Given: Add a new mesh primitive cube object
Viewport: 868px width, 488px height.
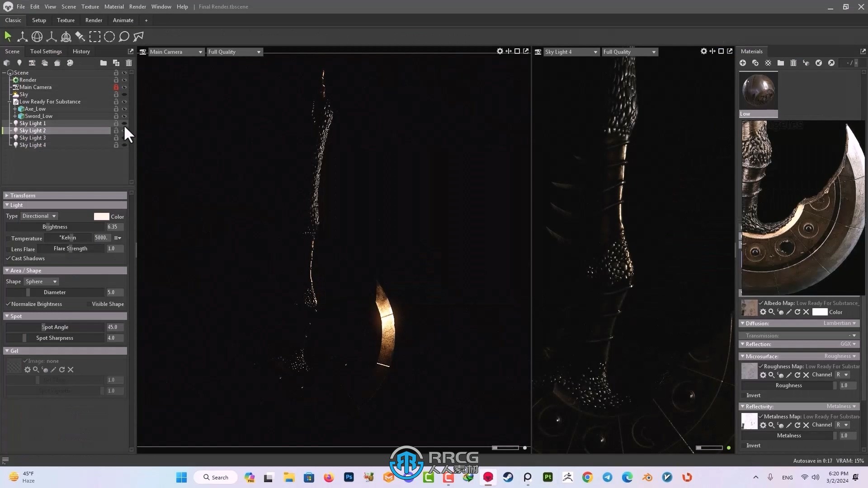Looking at the screenshot, I should [7, 63].
